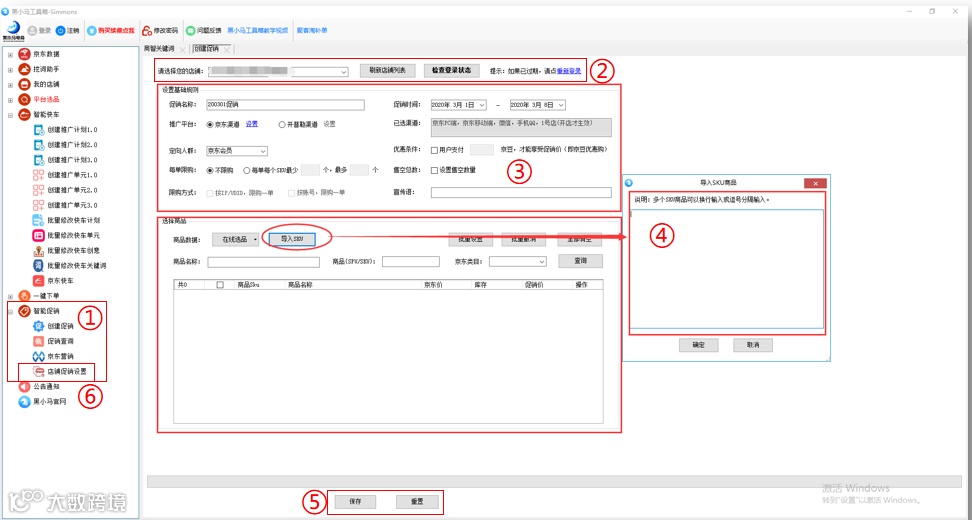Expand the 京东数据 tree node
The height and width of the screenshot is (520, 972).
(11, 55)
